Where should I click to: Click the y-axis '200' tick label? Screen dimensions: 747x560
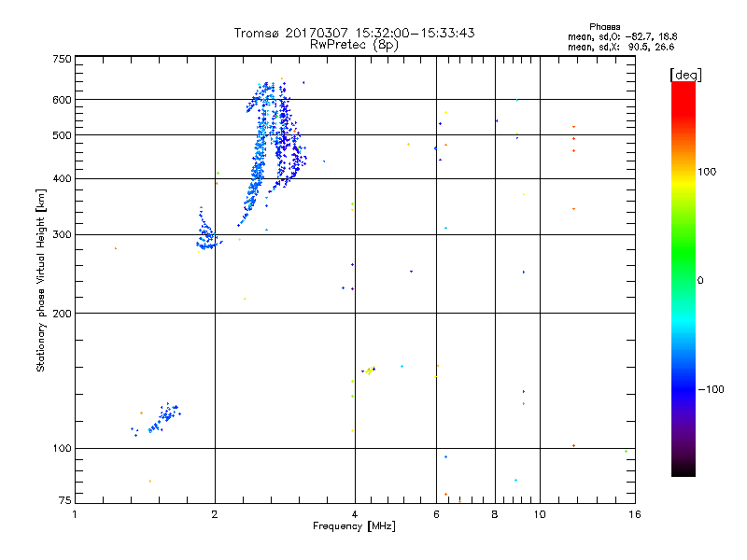(62, 314)
